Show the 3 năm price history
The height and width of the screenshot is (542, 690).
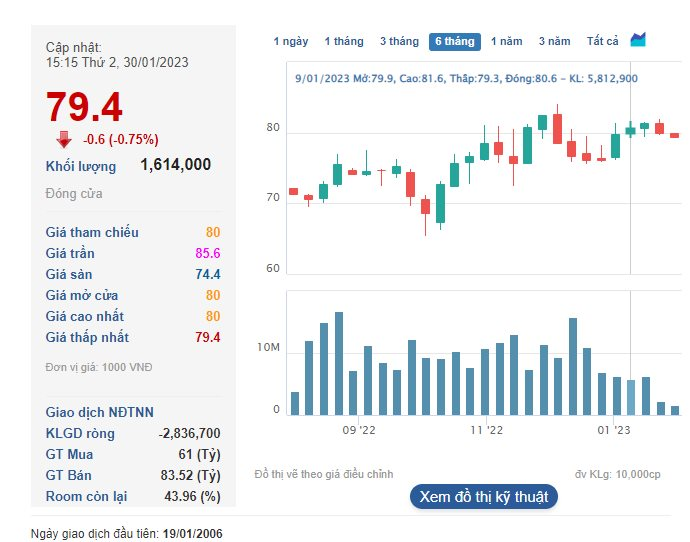554,41
